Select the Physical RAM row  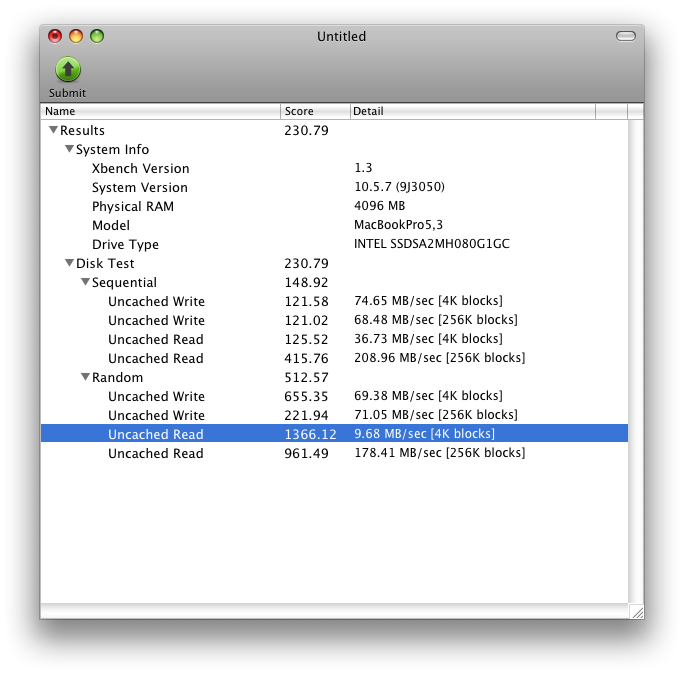[x=334, y=206]
